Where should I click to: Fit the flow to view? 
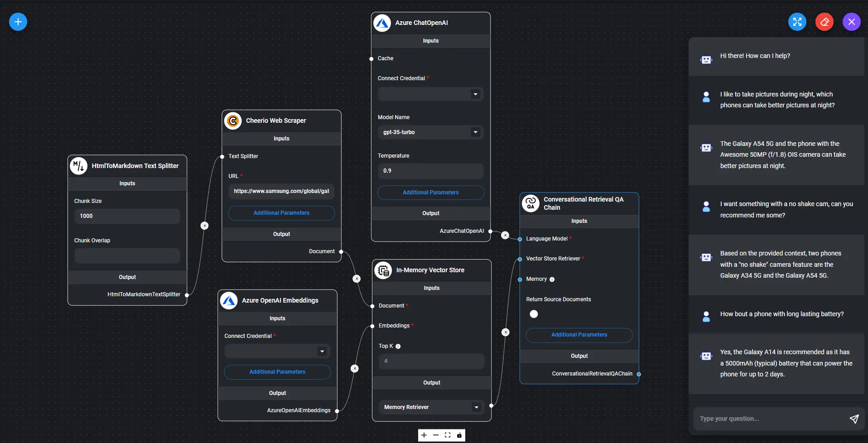pos(448,435)
